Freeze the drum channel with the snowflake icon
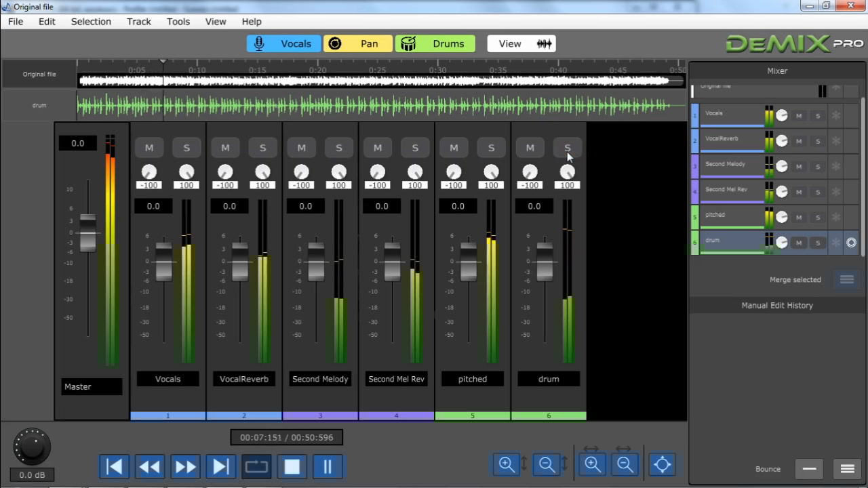868x488 pixels. tap(836, 242)
